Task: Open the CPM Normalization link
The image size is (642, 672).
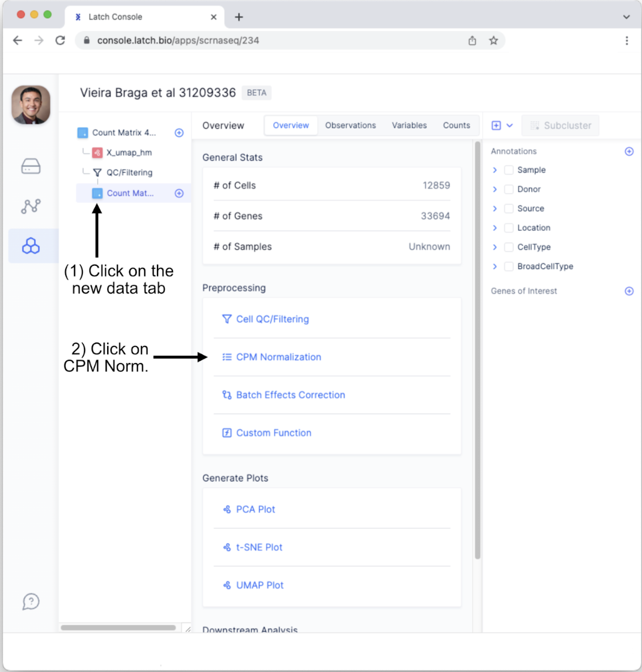Action: pyautogui.click(x=278, y=357)
